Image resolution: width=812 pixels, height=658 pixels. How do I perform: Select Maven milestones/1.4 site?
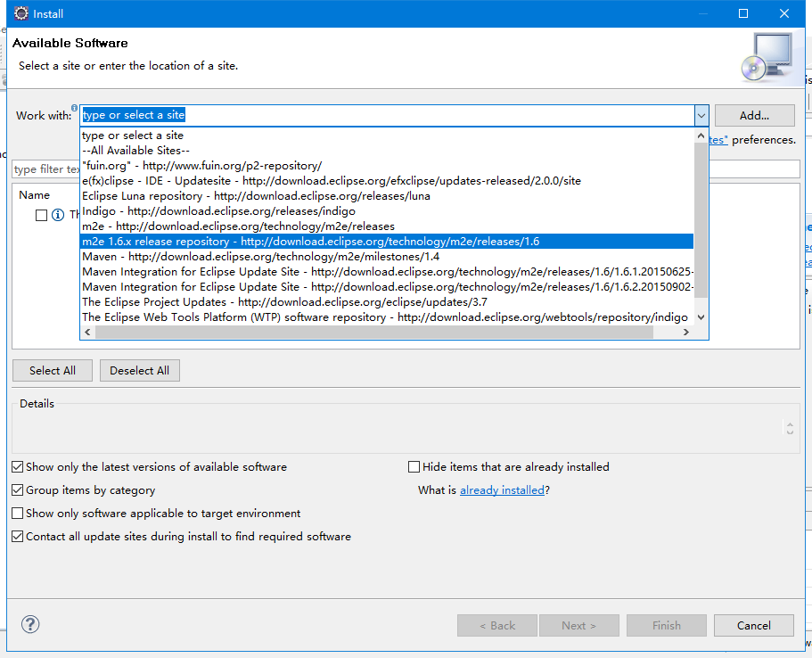(387, 257)
